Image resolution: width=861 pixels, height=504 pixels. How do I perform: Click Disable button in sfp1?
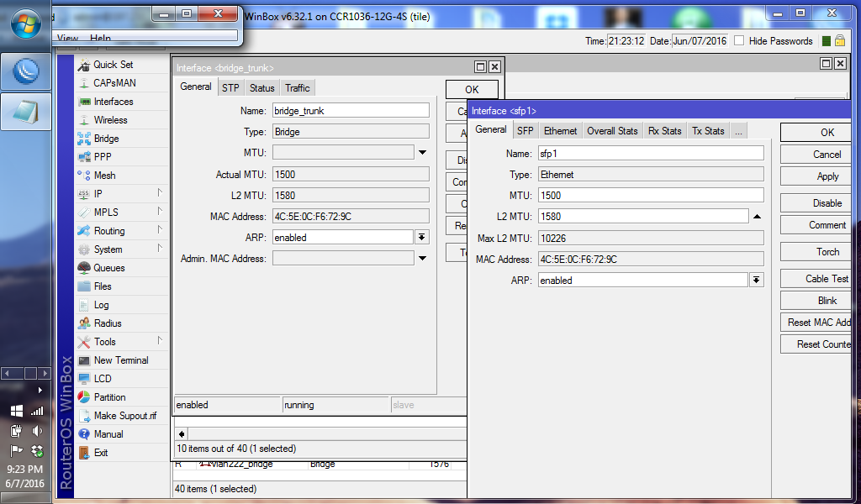tap(816, 203)
